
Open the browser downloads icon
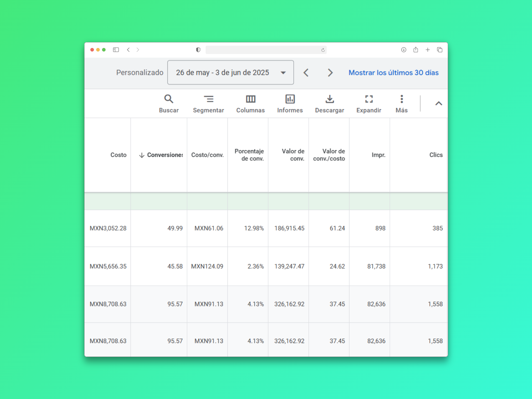click(x=404, y=50)
